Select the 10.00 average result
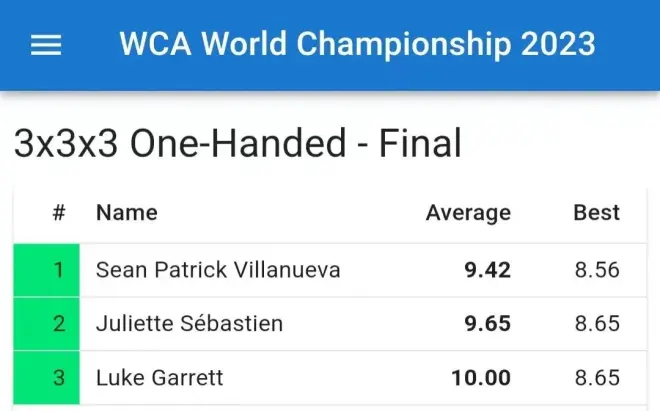This screenshot has width=660, height=411. click(x=482, y=378)
